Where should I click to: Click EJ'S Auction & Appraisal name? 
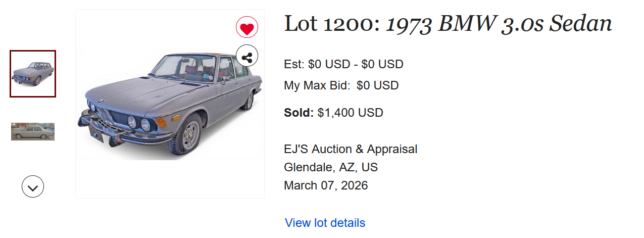[351, 149]
